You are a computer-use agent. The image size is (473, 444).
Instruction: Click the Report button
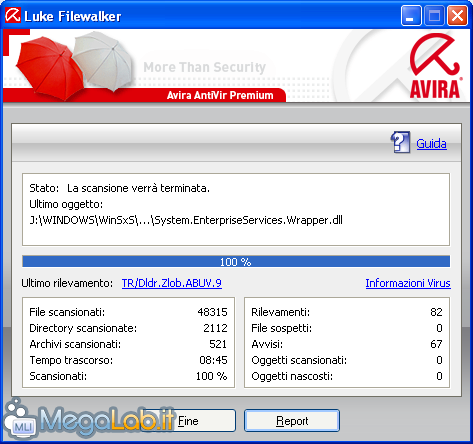pyautogui.click(x=292, y=421)
